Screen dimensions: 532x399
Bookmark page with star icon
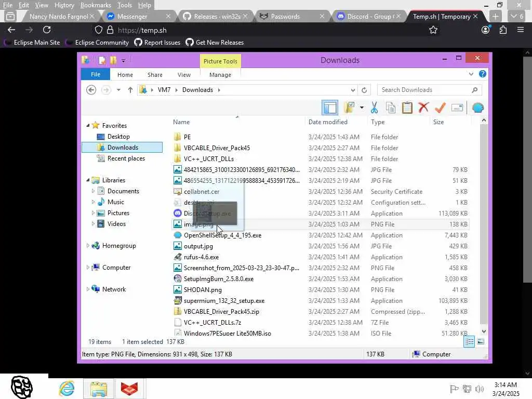pyautogui.click(x=433, y=30)
